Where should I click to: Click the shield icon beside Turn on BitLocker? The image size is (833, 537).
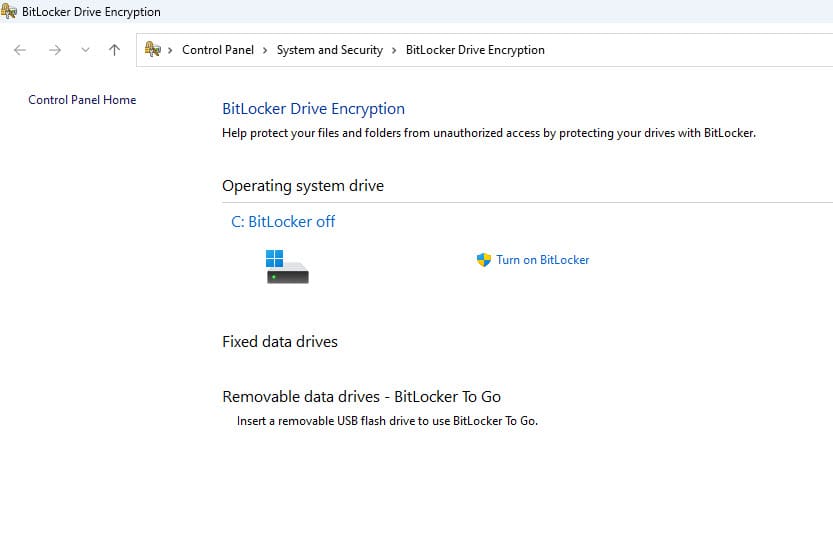coord(483,260)
